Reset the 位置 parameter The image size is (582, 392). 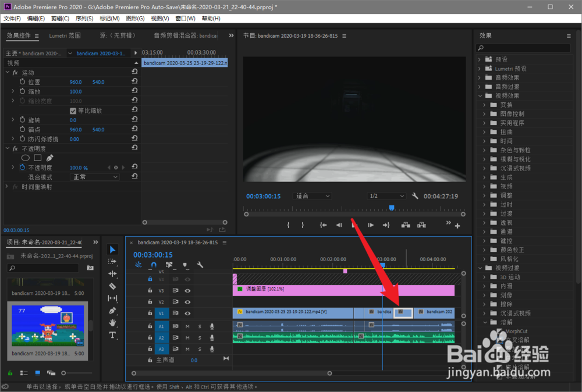tap(134, 81)
